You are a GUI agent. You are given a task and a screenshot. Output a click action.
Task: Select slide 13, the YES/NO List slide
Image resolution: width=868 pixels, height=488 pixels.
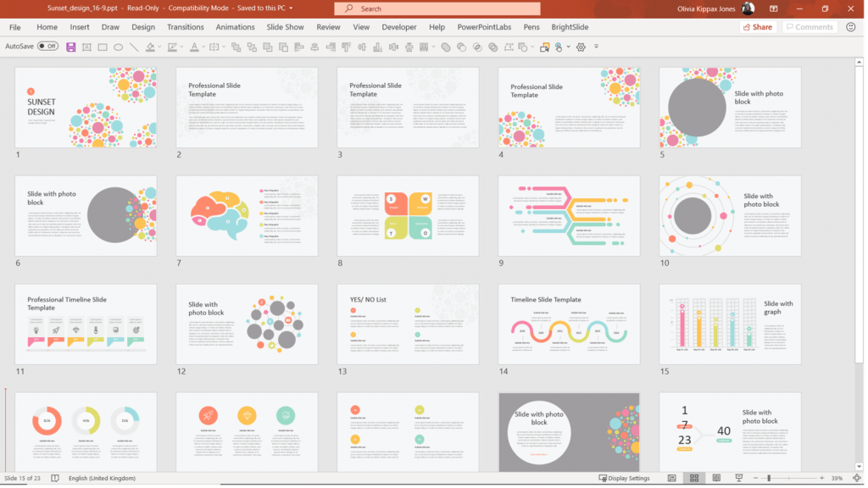pos(408,324)
